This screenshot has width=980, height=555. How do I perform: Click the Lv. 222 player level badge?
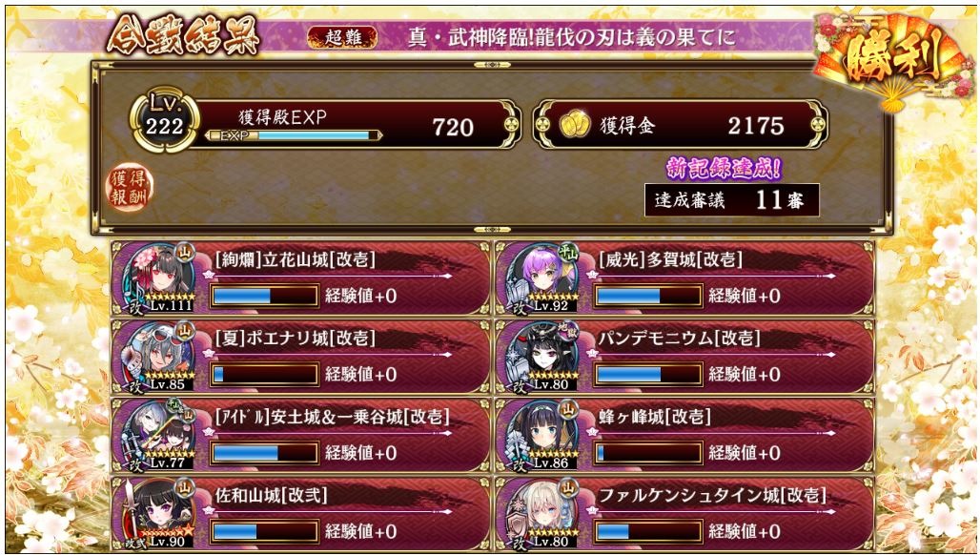[164, 119]
